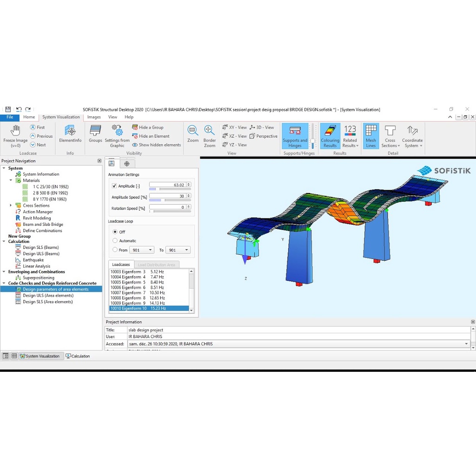The image size is (476, 476).
Task: Uncheck the Amplitude checkbox
Action: (x=114, y=186)
